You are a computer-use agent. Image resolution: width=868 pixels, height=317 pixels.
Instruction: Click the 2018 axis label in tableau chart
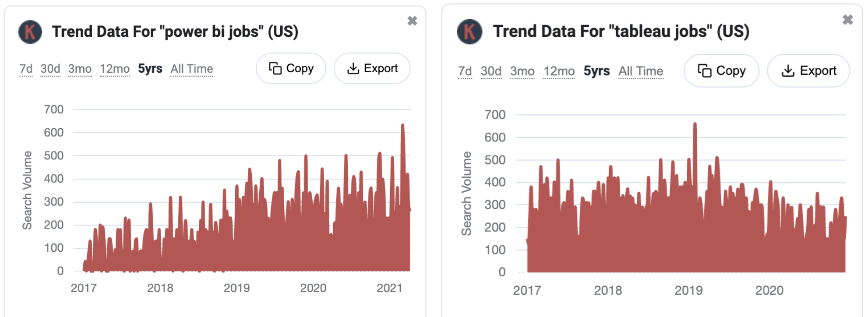[607, 290]
